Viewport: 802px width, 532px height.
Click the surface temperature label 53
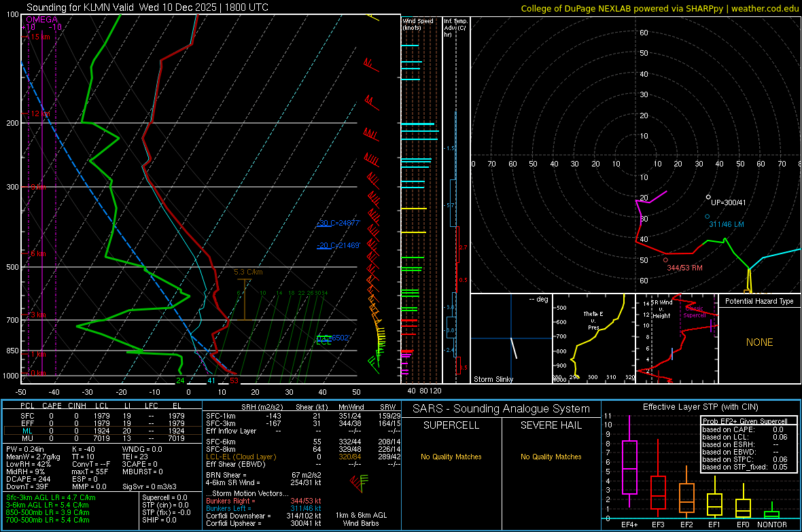point(234,380)
